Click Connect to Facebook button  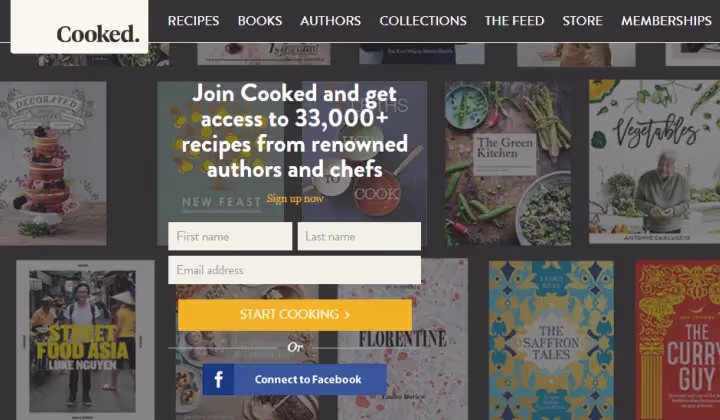294,380
